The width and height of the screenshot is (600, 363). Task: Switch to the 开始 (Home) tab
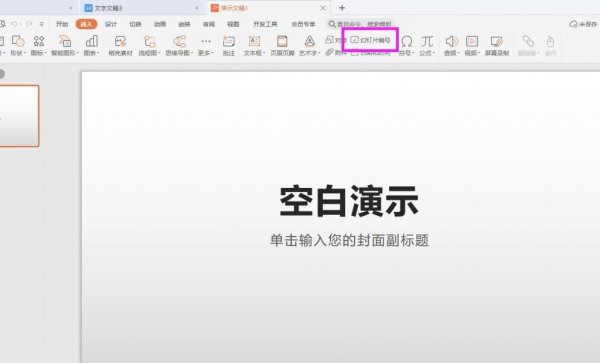[x=62, y=24]
